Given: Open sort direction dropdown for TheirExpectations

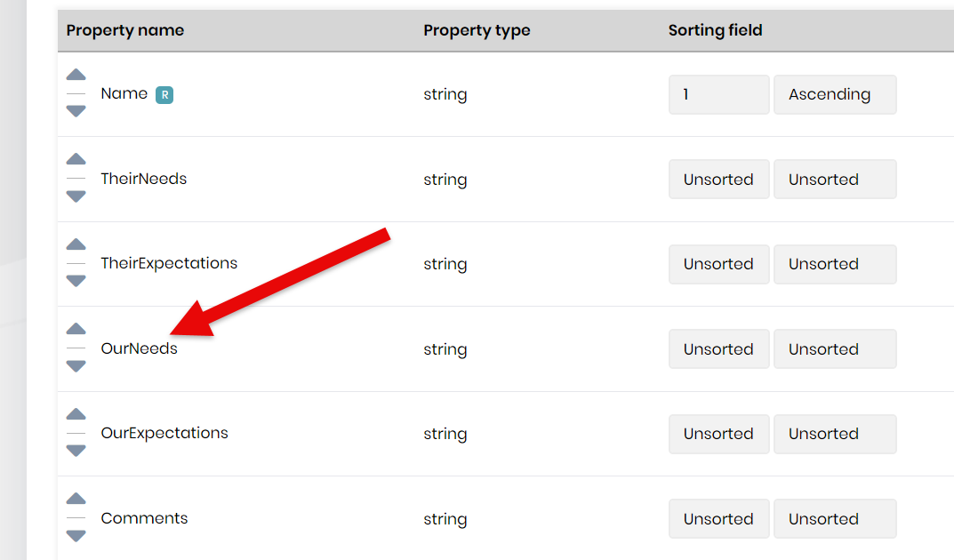Looking at the screenshot, I should [835, 264].
